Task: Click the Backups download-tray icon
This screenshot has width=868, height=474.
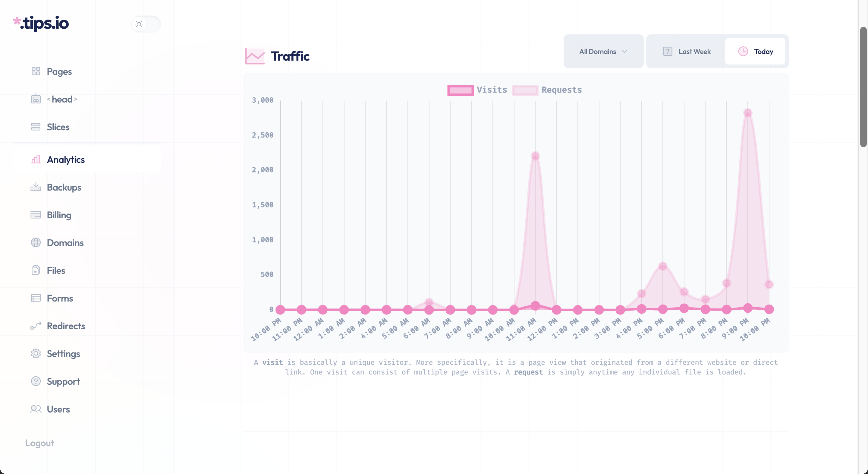Action: (x=36, y=187)
